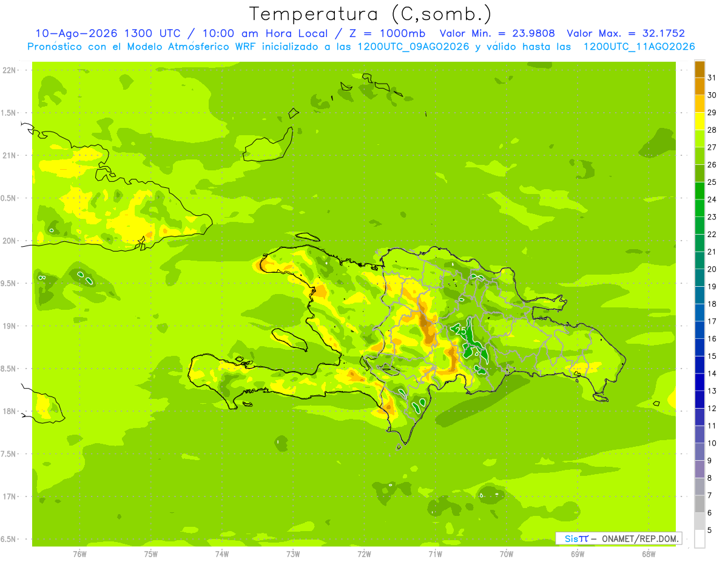Click the '73W' longitude label

293,554
